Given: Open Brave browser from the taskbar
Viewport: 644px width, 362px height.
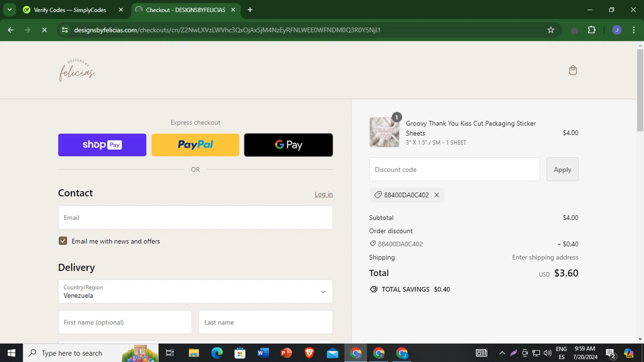Looking at the screenshot, I should click(310, 353).
